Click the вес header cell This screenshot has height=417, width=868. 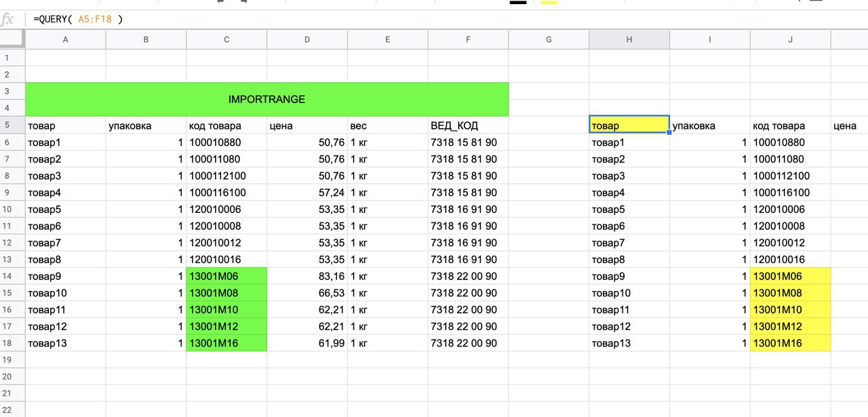click(x=387, y=125)
